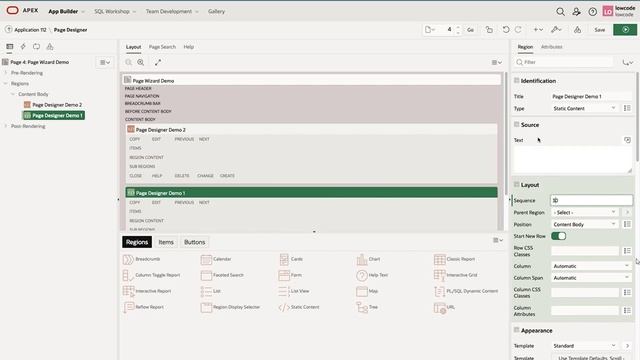
Task: Click the search magnifier in top bar
Action: 560,12
